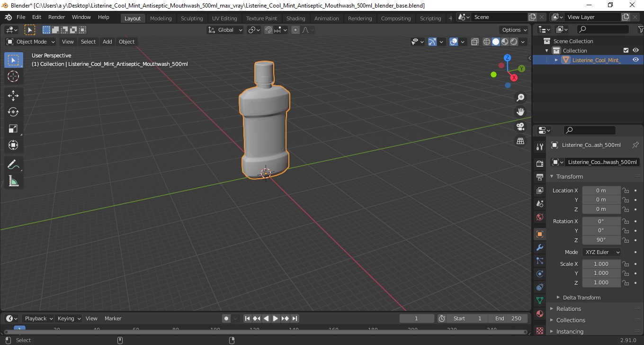Toggle Collection exclude checkbox in outliner
Image resolution: width=644 pixels, height=345 pixels.
626,50
